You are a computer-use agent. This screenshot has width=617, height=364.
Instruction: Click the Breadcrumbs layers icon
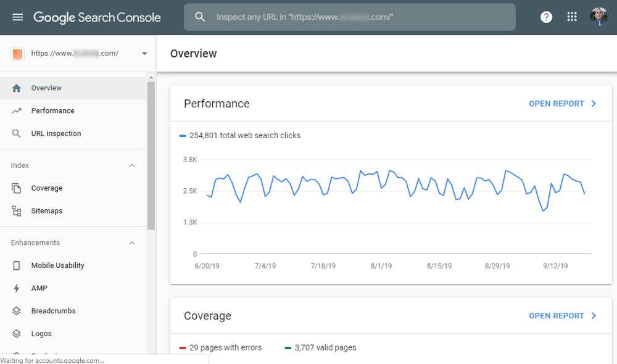click(x=16, y=311)
